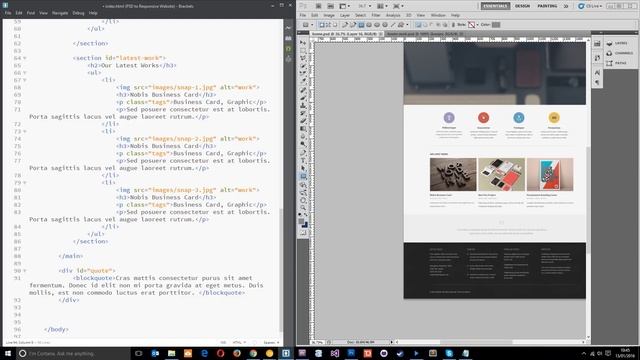Screen dimensions: 640x360
Task: Toggle Quick Mask mode at toolbar bottom
Action: pos(303,233)
